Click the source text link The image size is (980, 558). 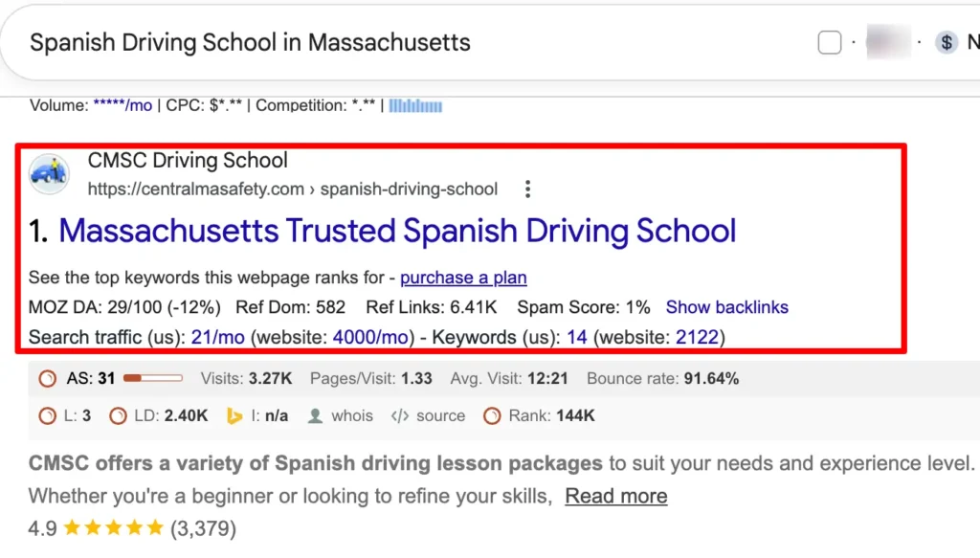pos(440,416)
